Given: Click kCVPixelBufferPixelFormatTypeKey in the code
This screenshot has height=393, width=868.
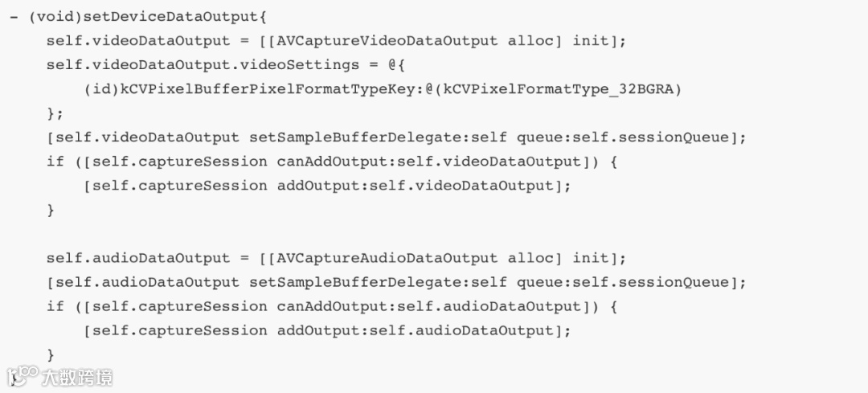Looking at the screenshot, I should coord(268,89).
